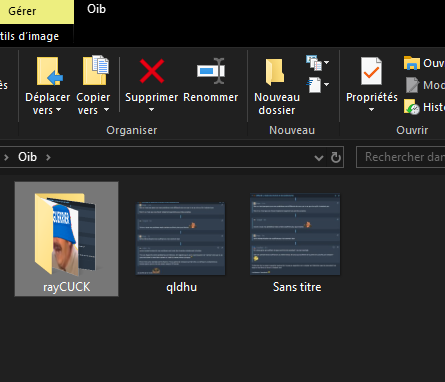445x382 pixels.
Task: Expand breadcrumb arrow before Oib
Action: point(6,157)
